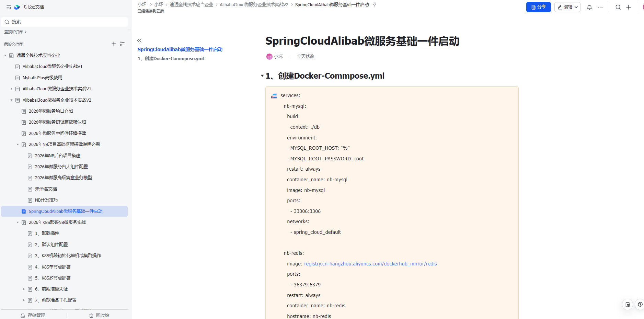Click the plus icon in top-right corner
Viewport: 644px width, 319px height.
click(629, 7)
